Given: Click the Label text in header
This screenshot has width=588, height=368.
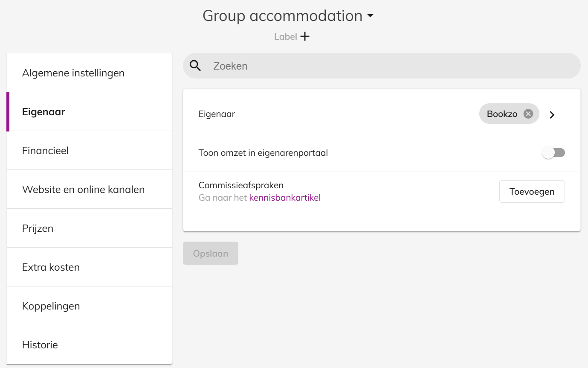Looking at the screenshot, I should coord(285,37).
